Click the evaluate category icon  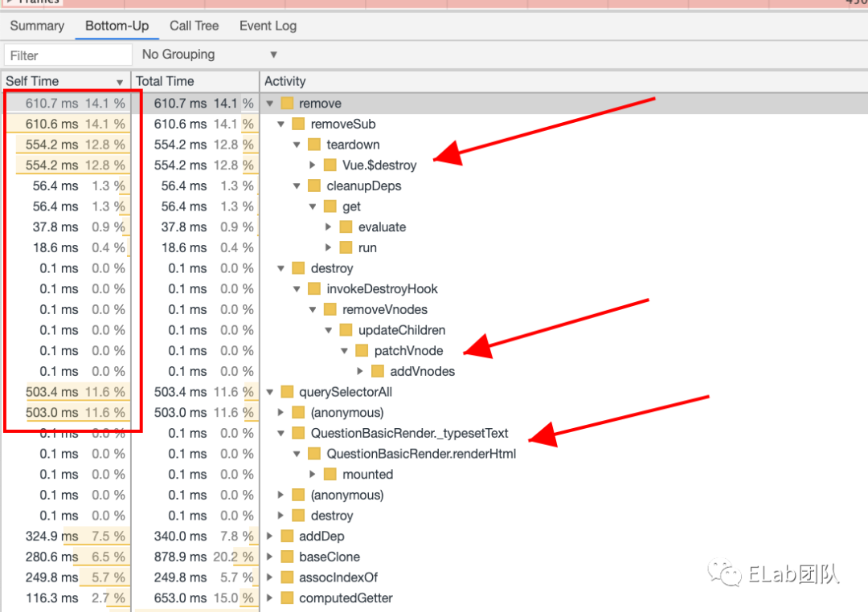coord(346,226)
